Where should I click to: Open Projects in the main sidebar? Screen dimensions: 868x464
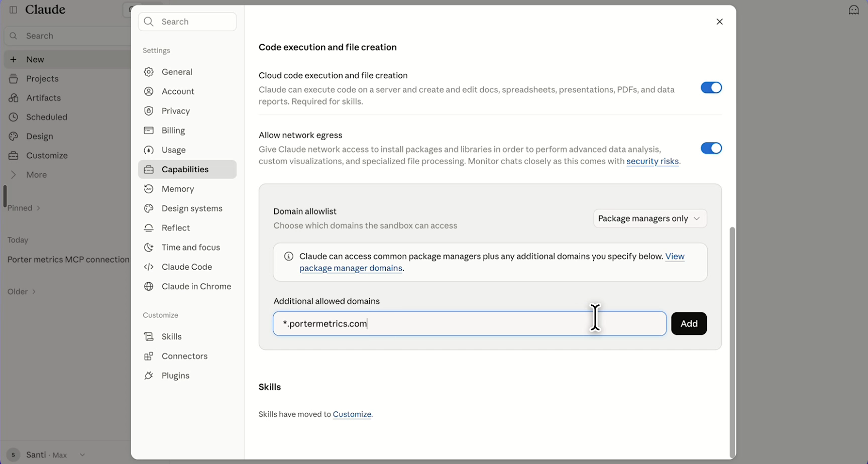[42, 79]
